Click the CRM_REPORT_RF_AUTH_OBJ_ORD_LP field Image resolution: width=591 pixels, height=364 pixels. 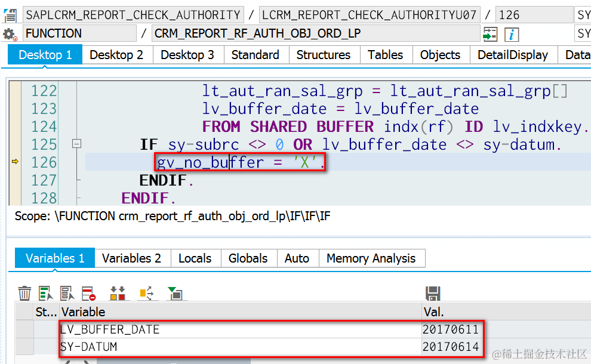point(316,33)
